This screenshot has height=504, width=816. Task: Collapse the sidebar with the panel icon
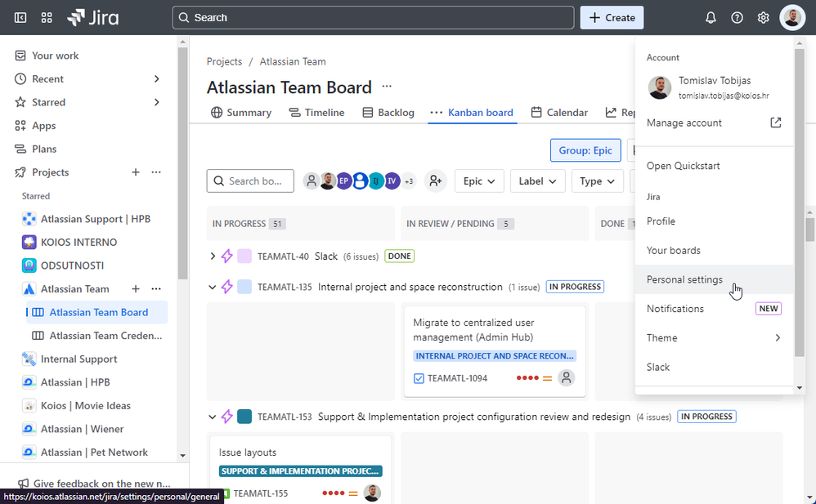[x=20, y=18]
